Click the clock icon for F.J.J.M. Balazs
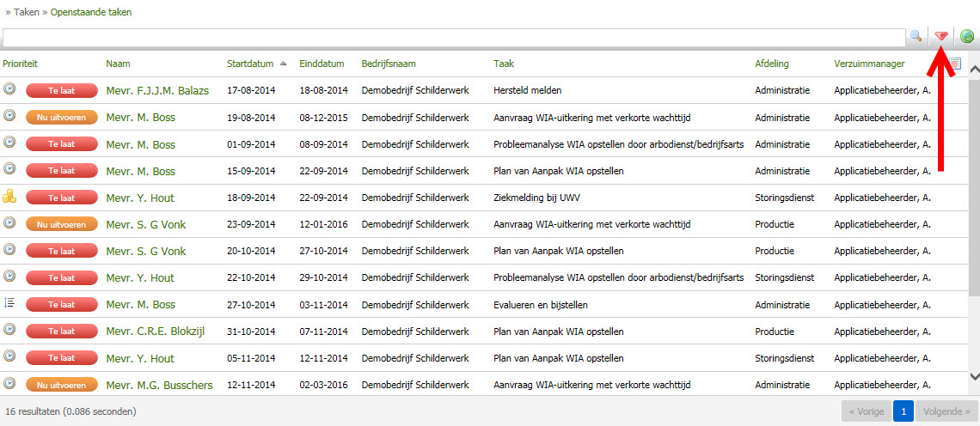This screenshot has height=426, width=980. [9, 89]
